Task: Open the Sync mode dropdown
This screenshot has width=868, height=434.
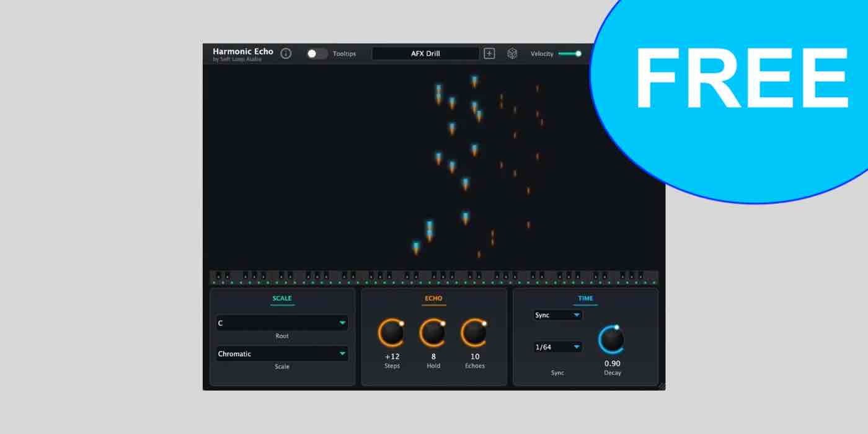Action: coord(558,315)
